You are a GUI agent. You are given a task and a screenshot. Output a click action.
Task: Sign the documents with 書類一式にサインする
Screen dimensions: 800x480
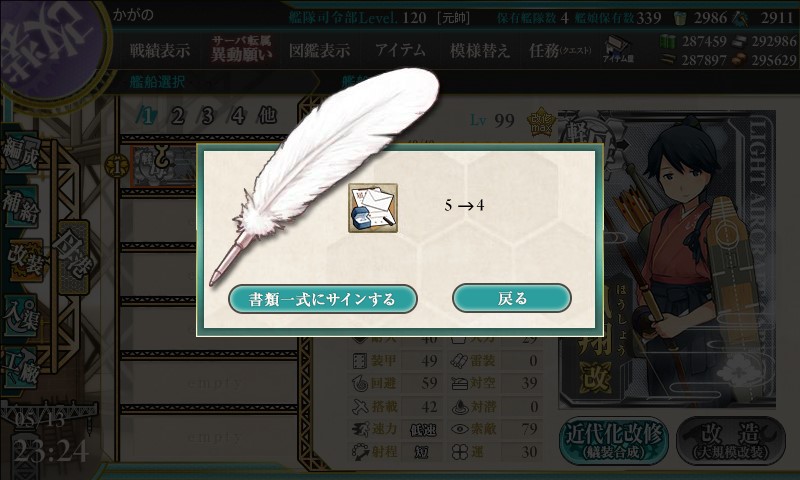pyautogui.click(x=322, y=299)
